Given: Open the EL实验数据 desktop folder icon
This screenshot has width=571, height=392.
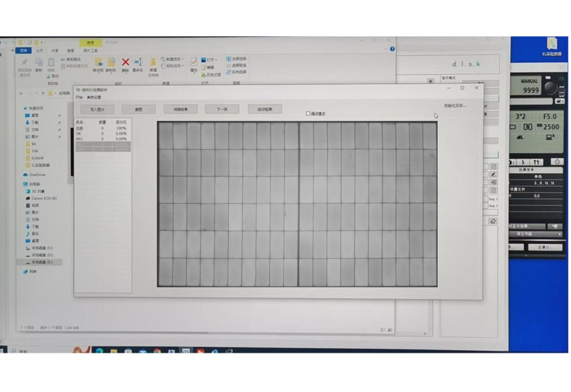Looking at the screenshot, I should 552,44.
